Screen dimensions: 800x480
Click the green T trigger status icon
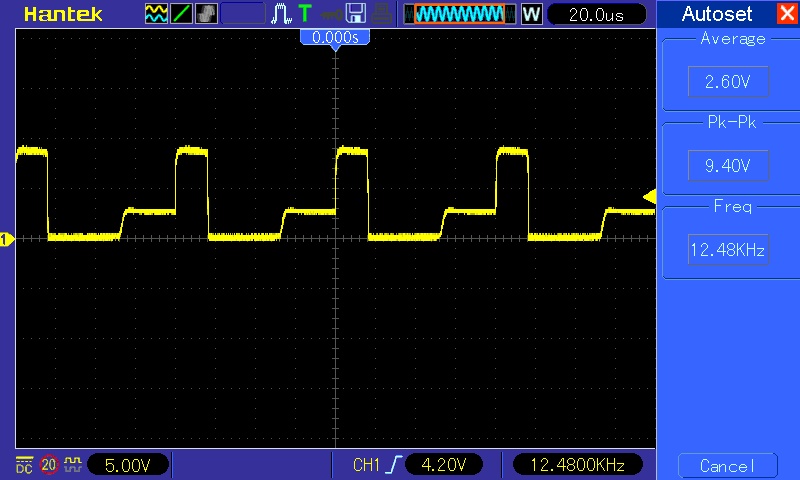tap(305, 14)
